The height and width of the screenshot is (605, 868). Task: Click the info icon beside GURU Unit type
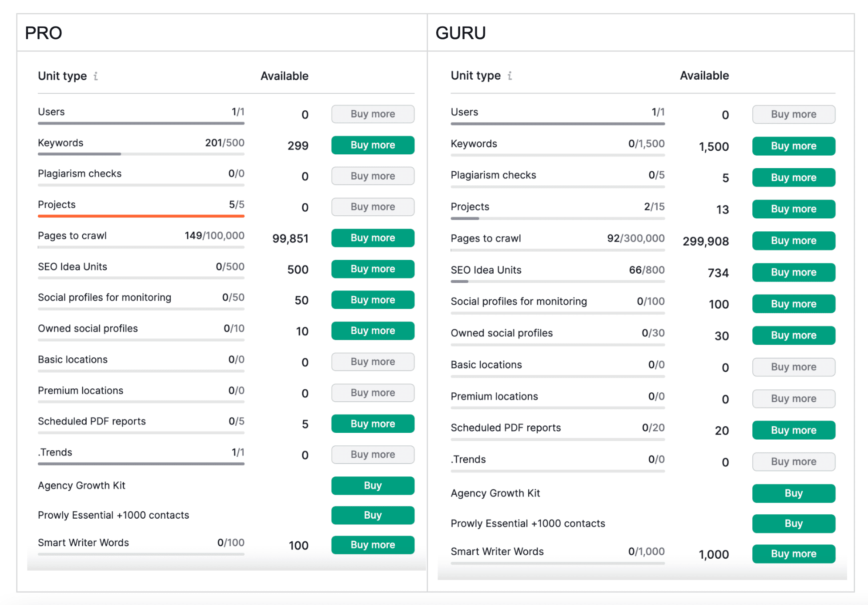pyautogui.click(x=510, y=76)
